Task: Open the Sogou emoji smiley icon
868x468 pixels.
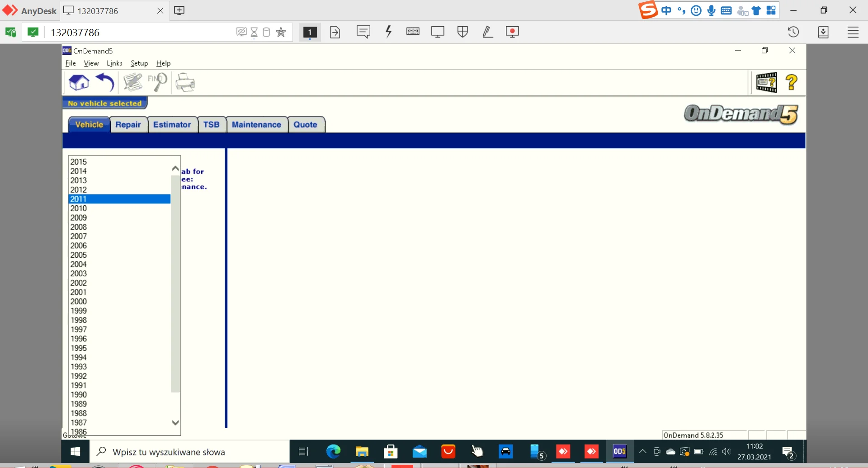Action: tap(696, 10)
